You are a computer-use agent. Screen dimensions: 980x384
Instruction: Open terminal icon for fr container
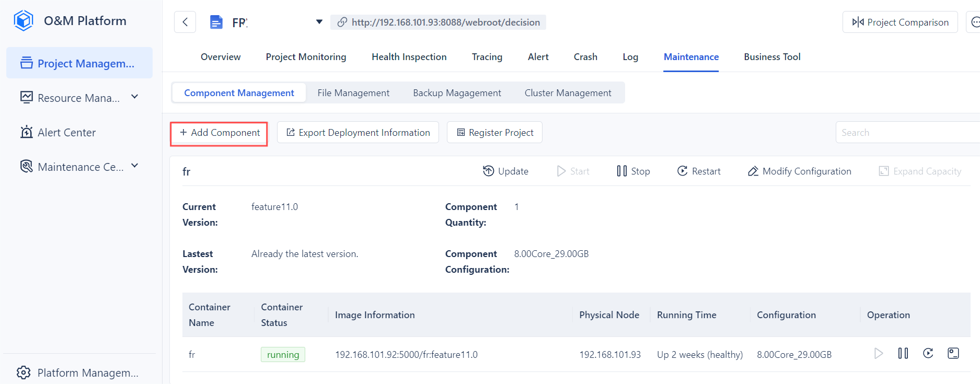pyautogui.click(x=953, y=354)
